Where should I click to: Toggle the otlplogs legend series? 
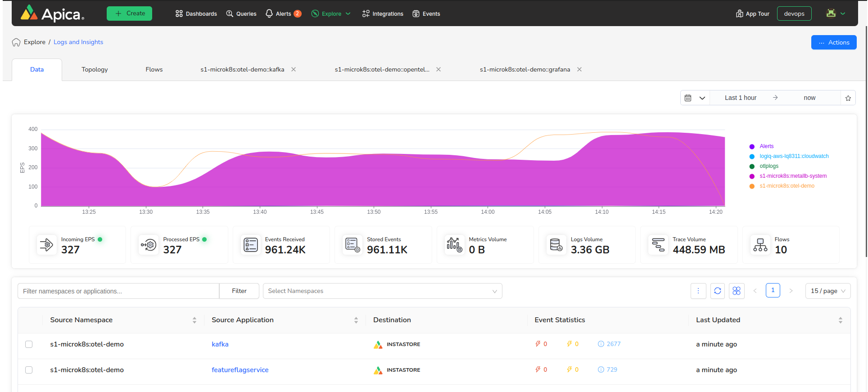769,166
